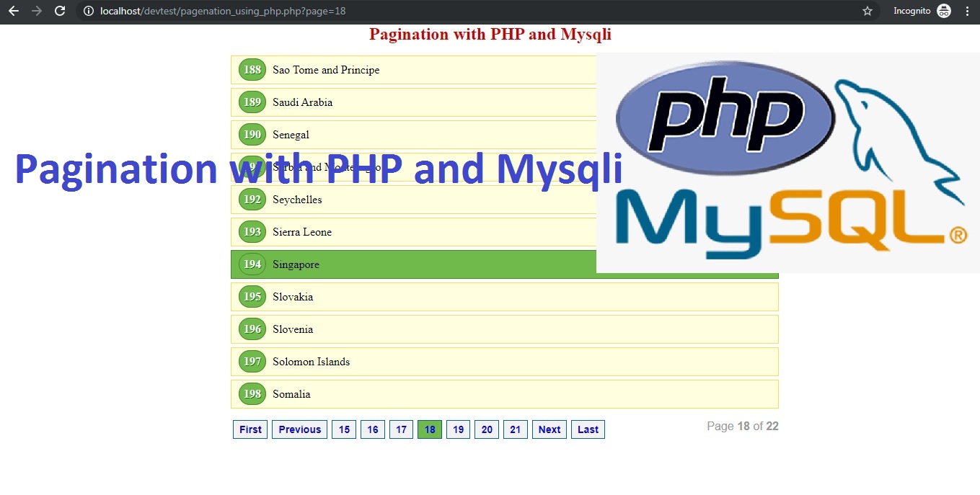Select the Solomon Islands row
This screenshot has height=495, width=980.
click(x=505, y=362)
